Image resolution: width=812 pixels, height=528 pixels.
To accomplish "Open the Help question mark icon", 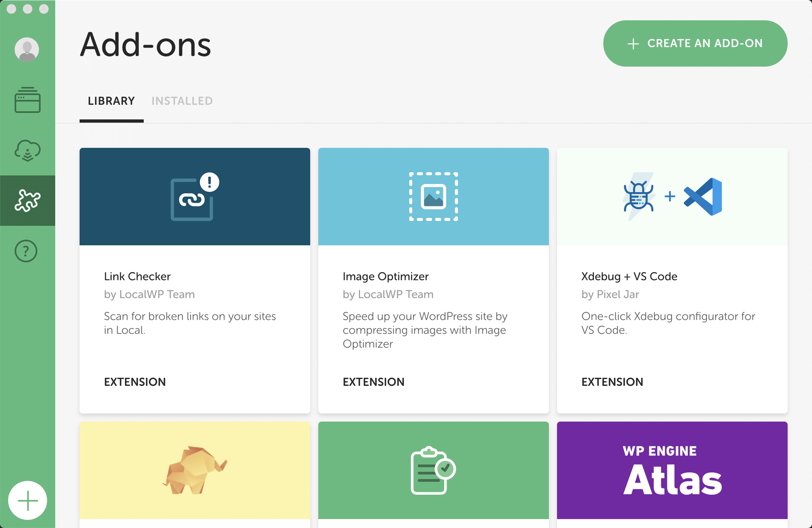I will tap(26, 251).
